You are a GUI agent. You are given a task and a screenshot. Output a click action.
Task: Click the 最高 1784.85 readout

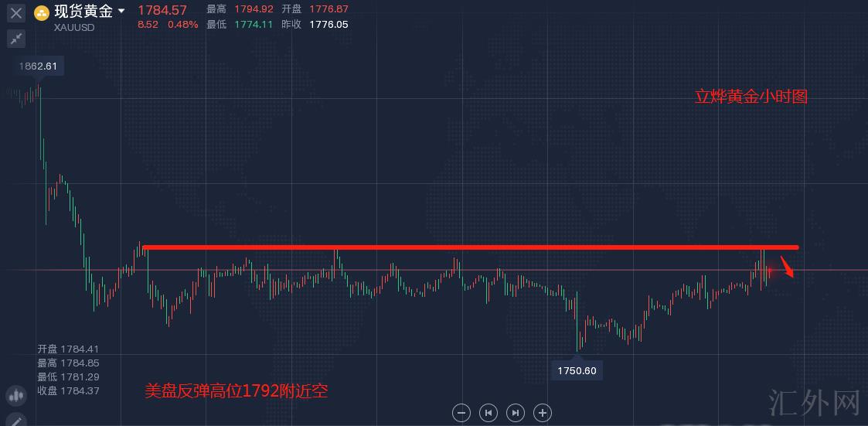[x=68, y=363]
